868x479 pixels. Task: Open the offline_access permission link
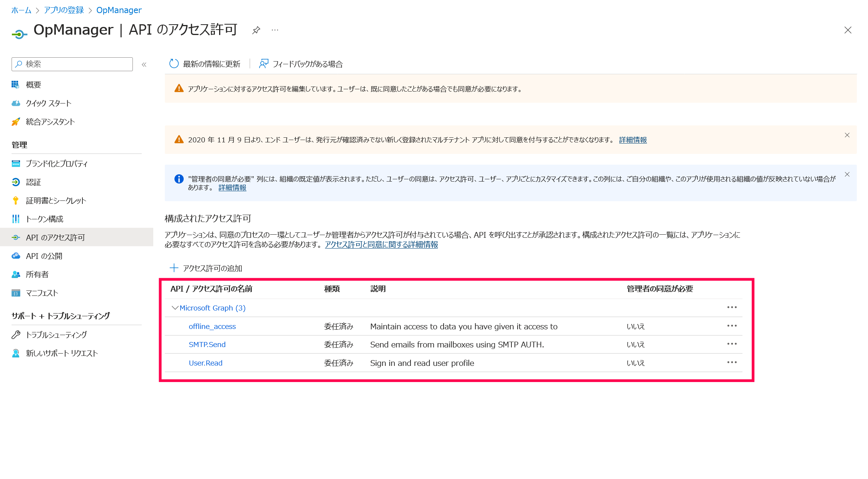[x=212, y=326]
